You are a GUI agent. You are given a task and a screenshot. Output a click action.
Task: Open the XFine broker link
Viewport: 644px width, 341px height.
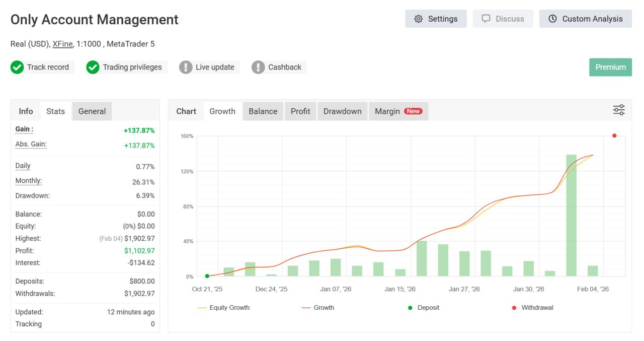(62, 44)
